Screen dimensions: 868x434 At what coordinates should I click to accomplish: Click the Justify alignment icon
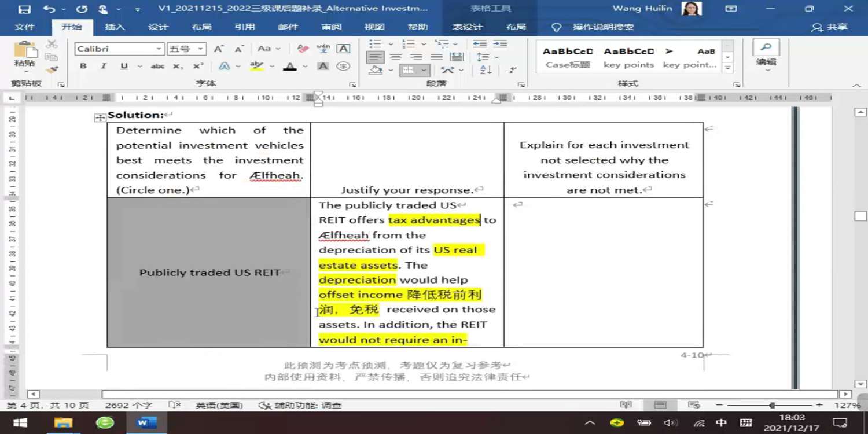coord(436,57)
